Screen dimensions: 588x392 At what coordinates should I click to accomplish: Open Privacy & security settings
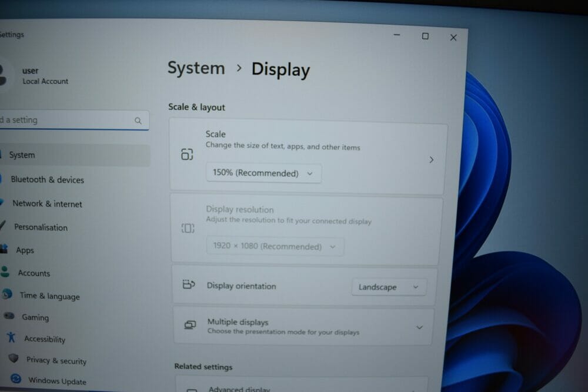tap(56, 360)
